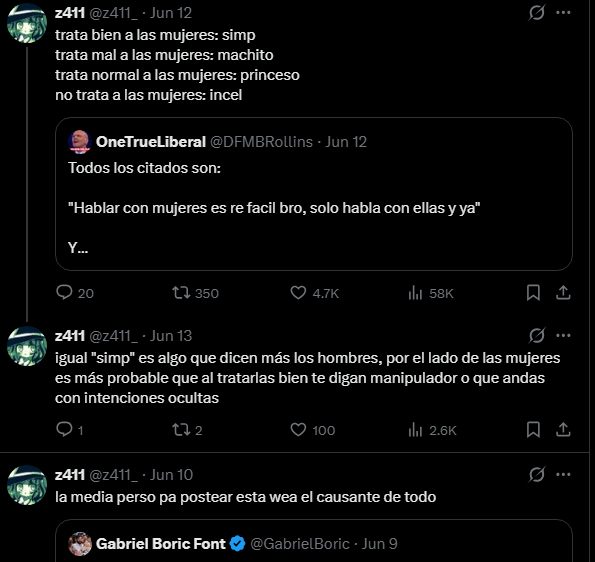Screen dimensions: 595x562
Task: View analytics showing 58K views
Action: 430,293
